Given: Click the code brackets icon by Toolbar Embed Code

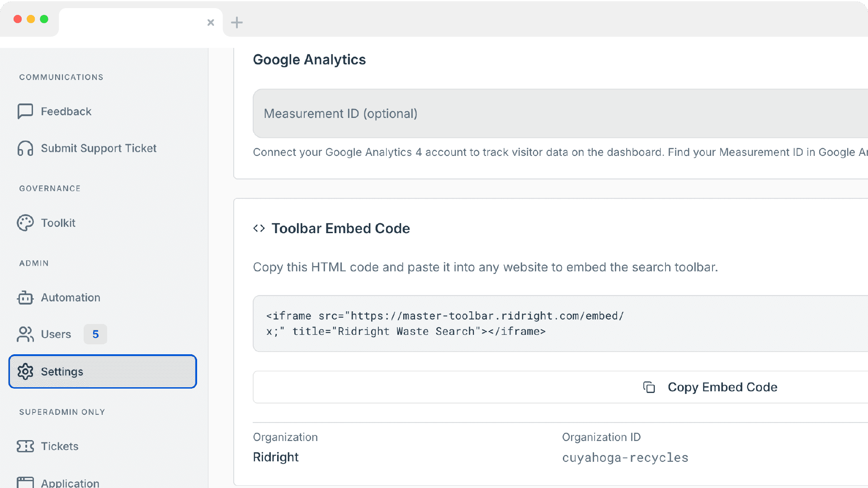Looking at the screenshot, I should tap(259, 229).
